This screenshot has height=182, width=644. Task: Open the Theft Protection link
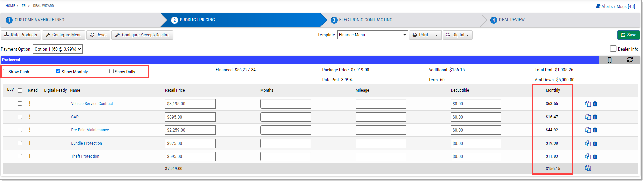(85, 156)
